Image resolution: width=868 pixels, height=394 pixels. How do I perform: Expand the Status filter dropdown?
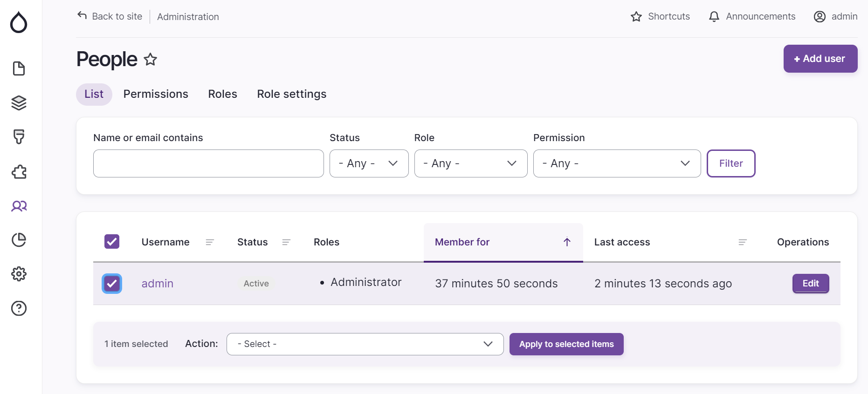click(369, 163)
